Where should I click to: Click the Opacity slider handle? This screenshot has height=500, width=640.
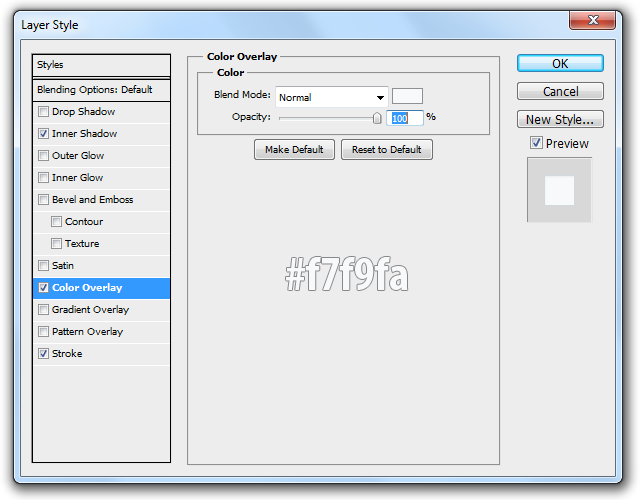click(377, 118)
